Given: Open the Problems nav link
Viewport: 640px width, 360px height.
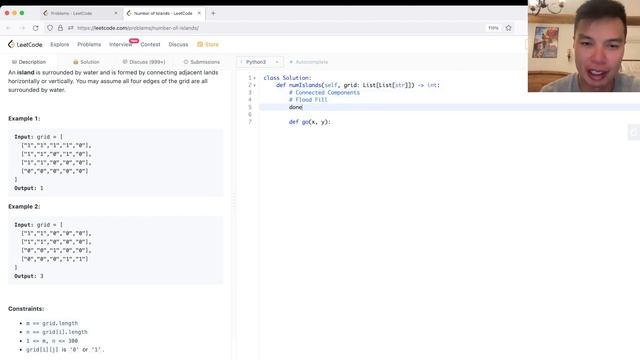Looking at the screenshot, I should pos(89,44).
